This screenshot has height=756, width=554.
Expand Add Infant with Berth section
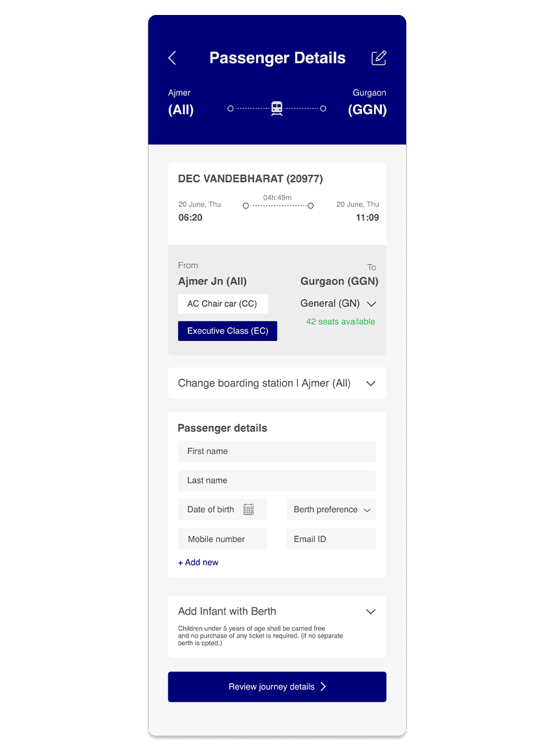click(x=371, y=611)
